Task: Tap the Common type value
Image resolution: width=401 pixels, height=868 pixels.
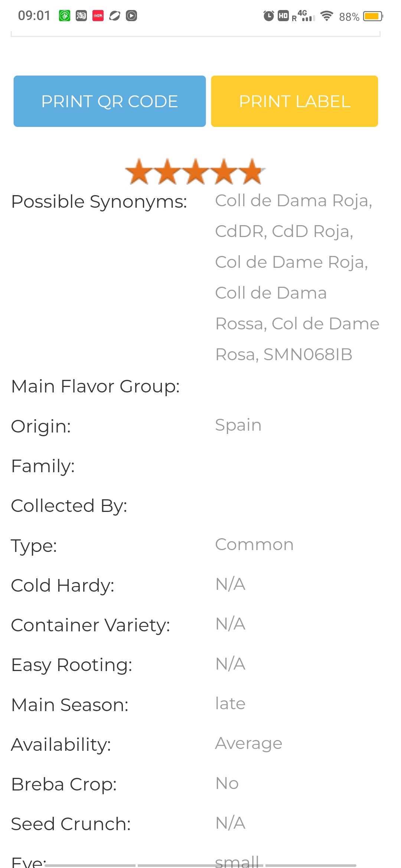Action: (x=254, y=545)
